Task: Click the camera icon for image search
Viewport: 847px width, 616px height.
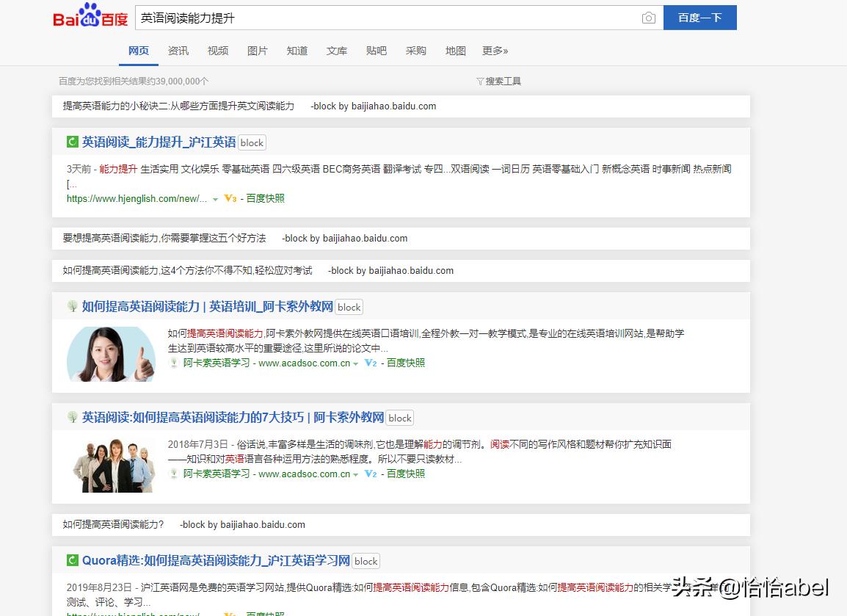Action: (649, 18)
